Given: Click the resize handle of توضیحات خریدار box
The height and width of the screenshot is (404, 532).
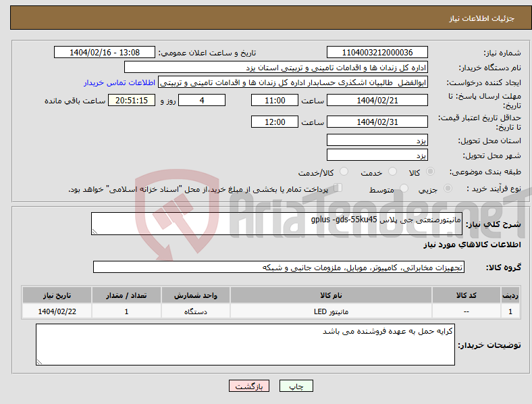Looking at the screenshot, I should point(39,362).
